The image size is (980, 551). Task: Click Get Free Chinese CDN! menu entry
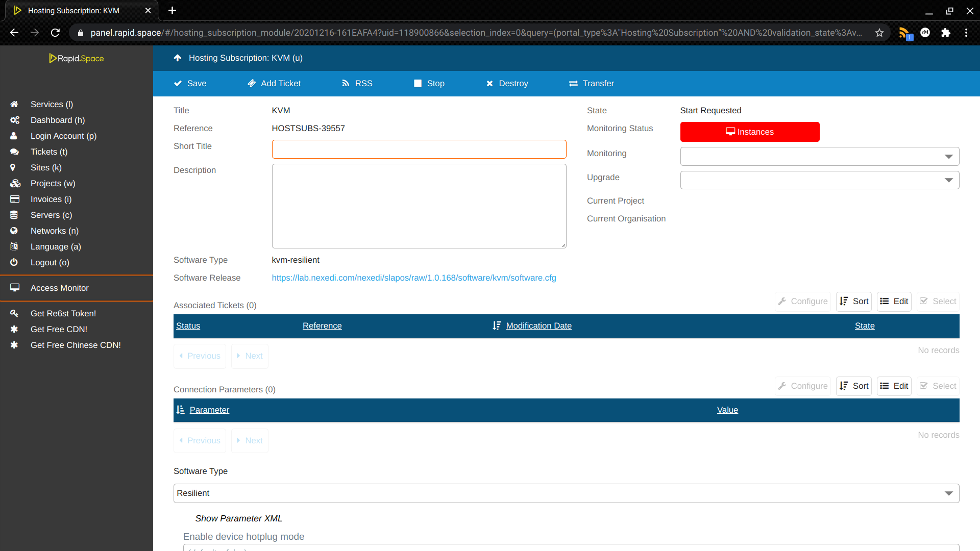(76, 345)
